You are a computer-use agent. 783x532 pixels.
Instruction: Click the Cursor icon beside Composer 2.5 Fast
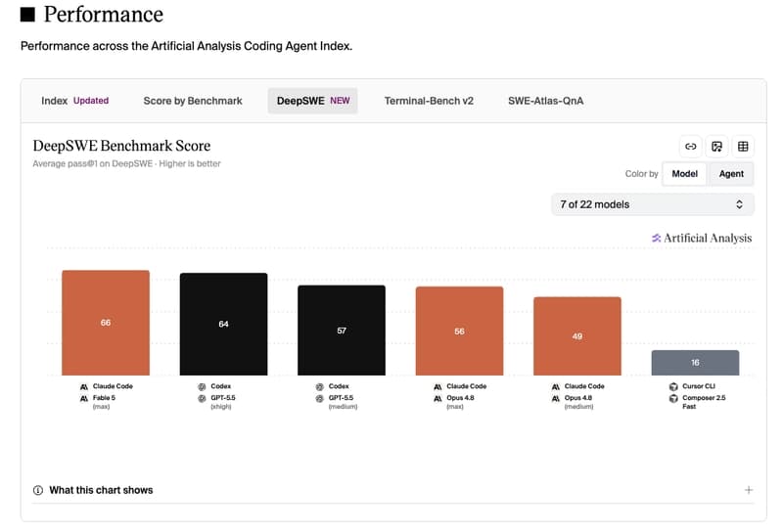(673, 398)
